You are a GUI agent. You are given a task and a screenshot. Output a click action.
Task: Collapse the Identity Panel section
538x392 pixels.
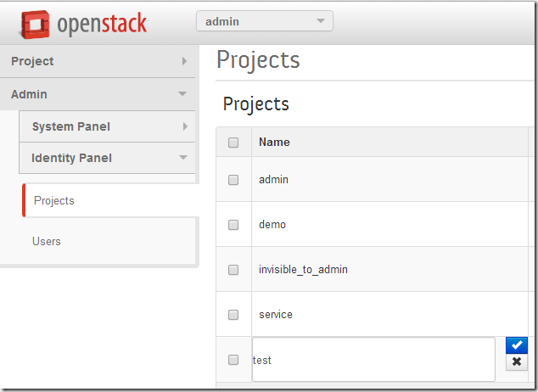[107, 158]
